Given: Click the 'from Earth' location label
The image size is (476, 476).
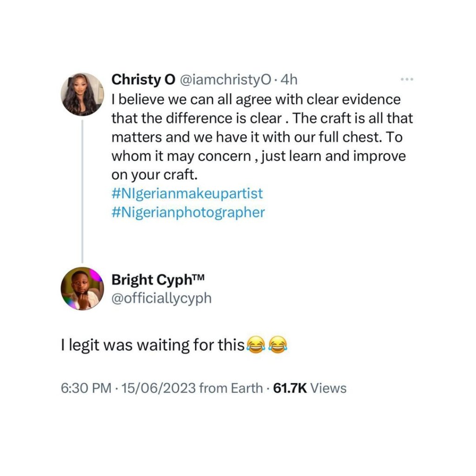Looking at the screenshot, I should (231, 388).
